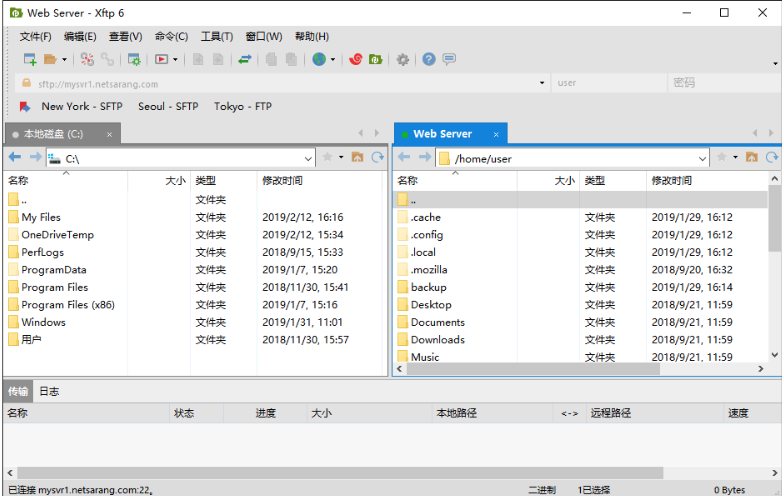782x496 pixels.
Task: Go back in remote pane
Action: click(404, 158)
